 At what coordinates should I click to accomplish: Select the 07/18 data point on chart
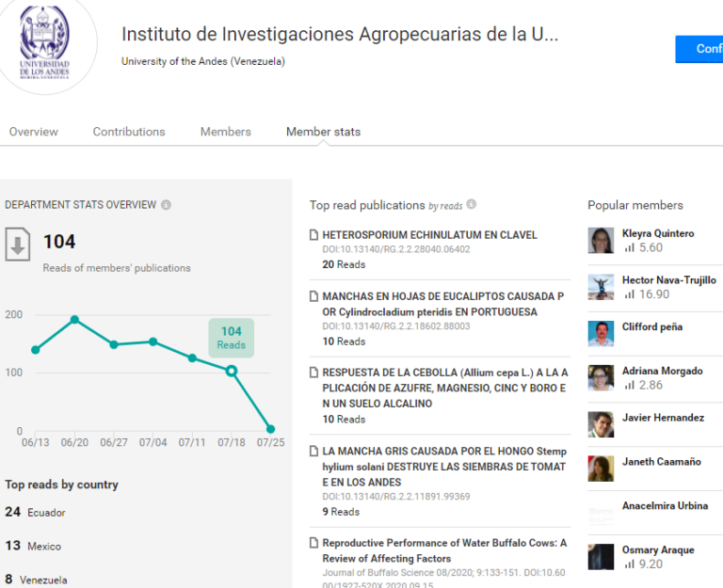232,371
